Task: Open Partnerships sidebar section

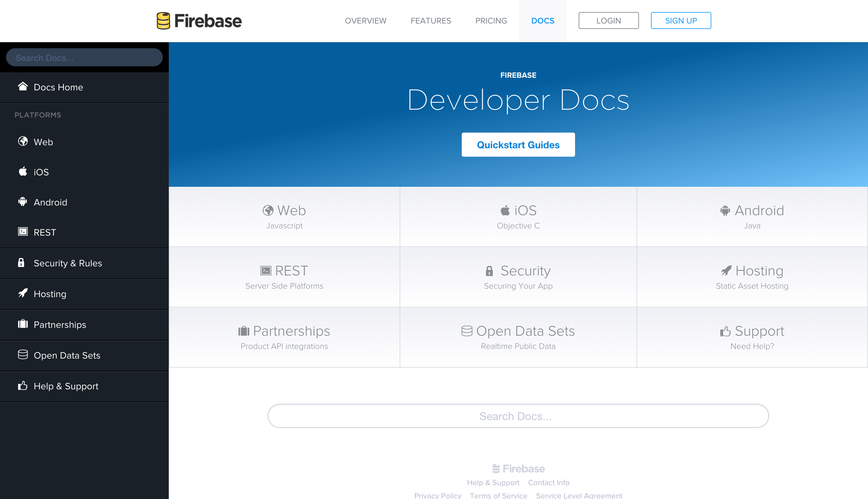Action: (x=84, y=325)
